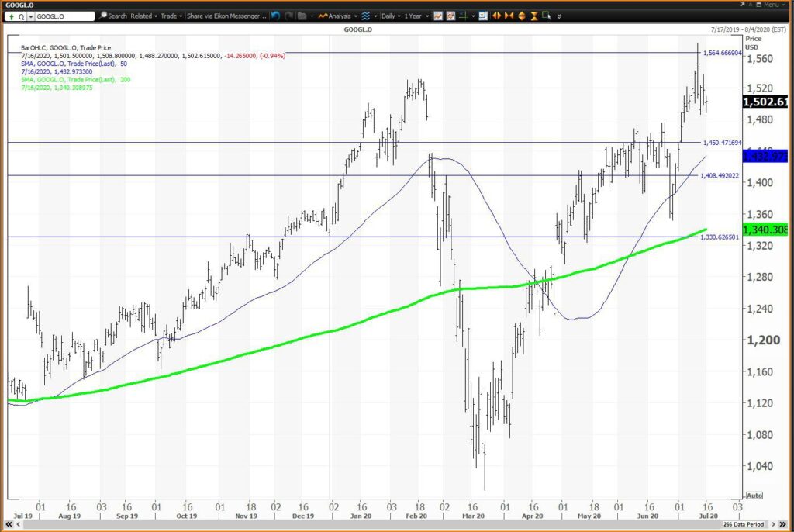794x532 pixels.
Task: Toggle the second chart overlay icon
Action: click(451, 16)
